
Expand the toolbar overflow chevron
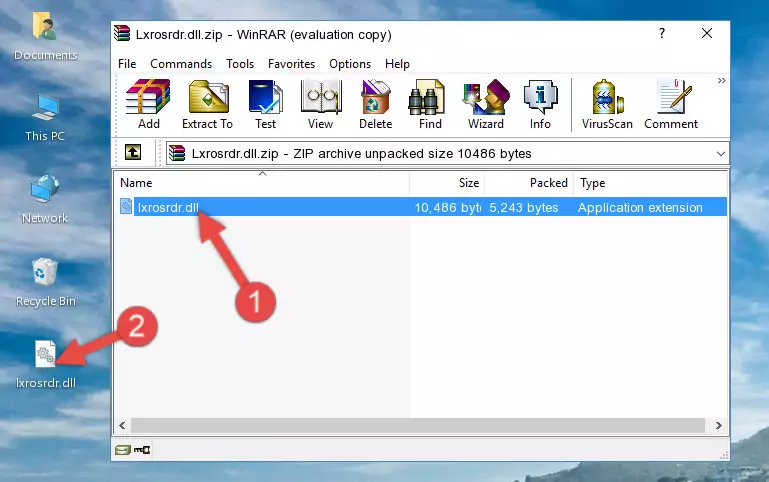click(721, 80)
